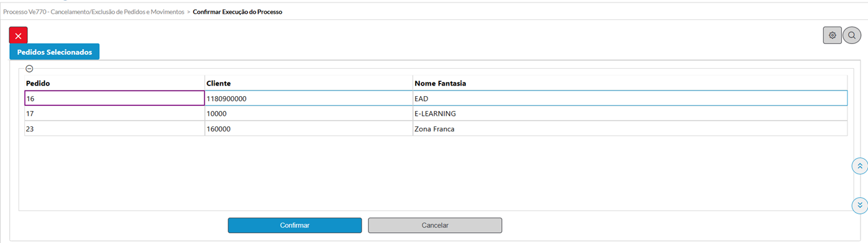Viewport: 868px width, 243px height.
Task: Click the double-chevron scroll-up icon
Action: [859, 166]
